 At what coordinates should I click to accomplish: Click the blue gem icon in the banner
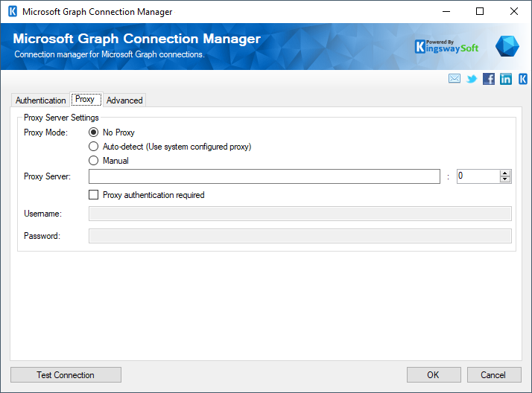[507, 46]
